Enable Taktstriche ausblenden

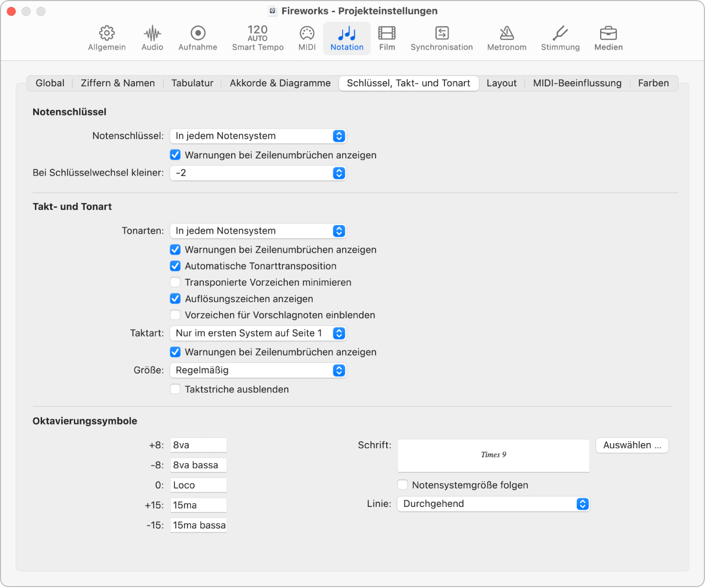[x=175, y=389]
